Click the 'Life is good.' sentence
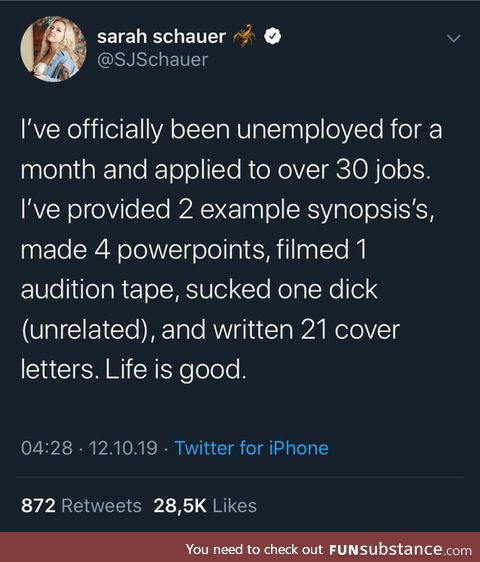Image resolution: width=480 pixels, height=562 pixels. (x=176, y=369)
